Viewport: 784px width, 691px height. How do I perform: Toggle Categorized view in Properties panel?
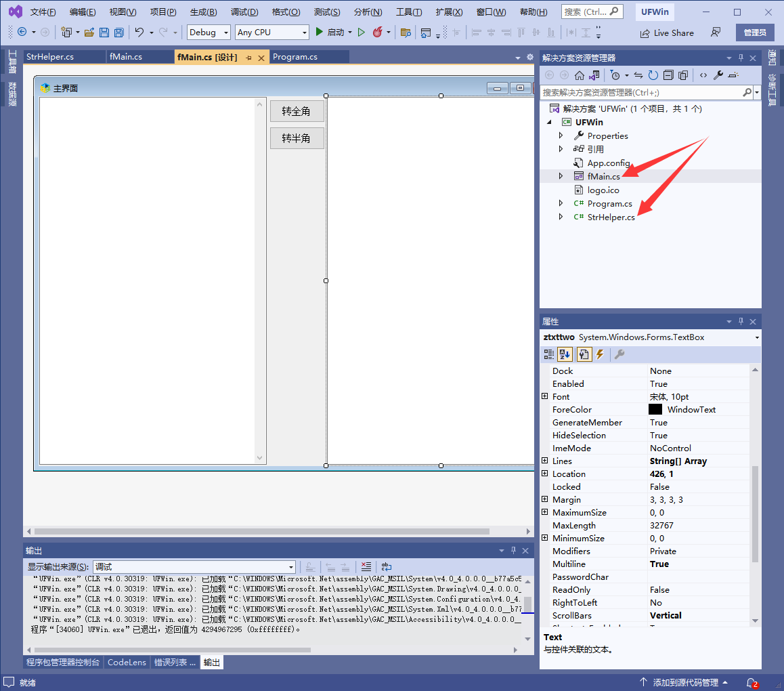tap(549, 354)
